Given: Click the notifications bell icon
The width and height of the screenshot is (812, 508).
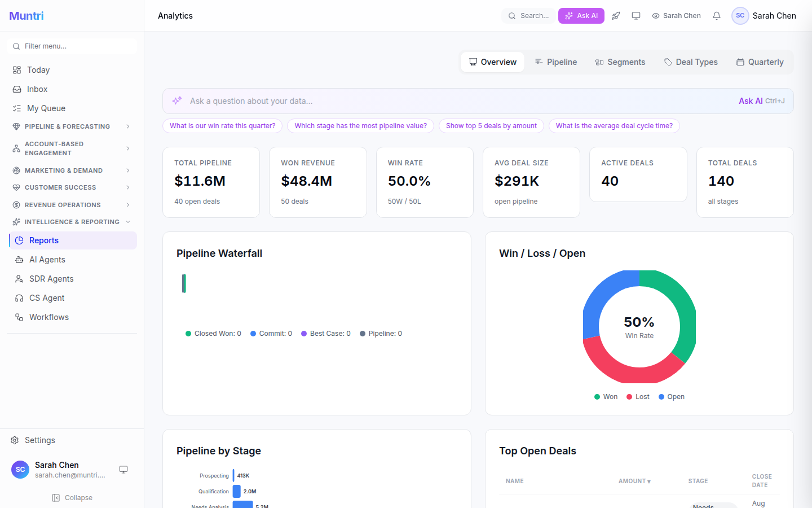Looking at the screenshot, I should (x=716, y=15).
